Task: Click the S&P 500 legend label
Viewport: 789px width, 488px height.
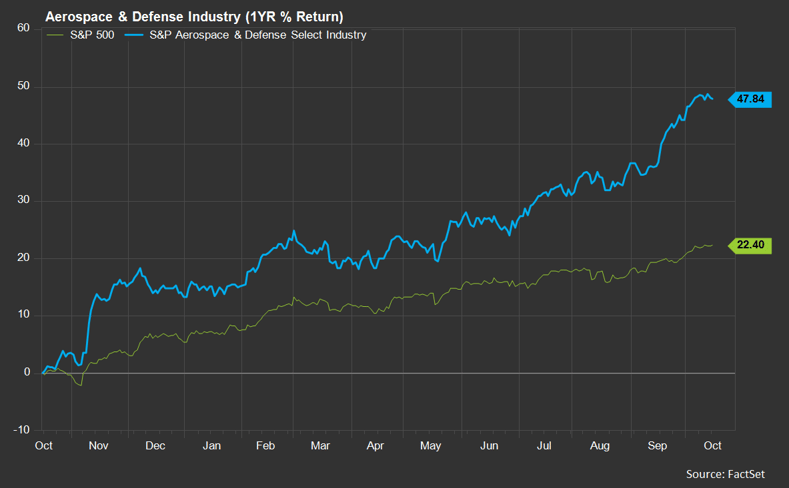Action: pyautogui.click(x=92, y=35)
